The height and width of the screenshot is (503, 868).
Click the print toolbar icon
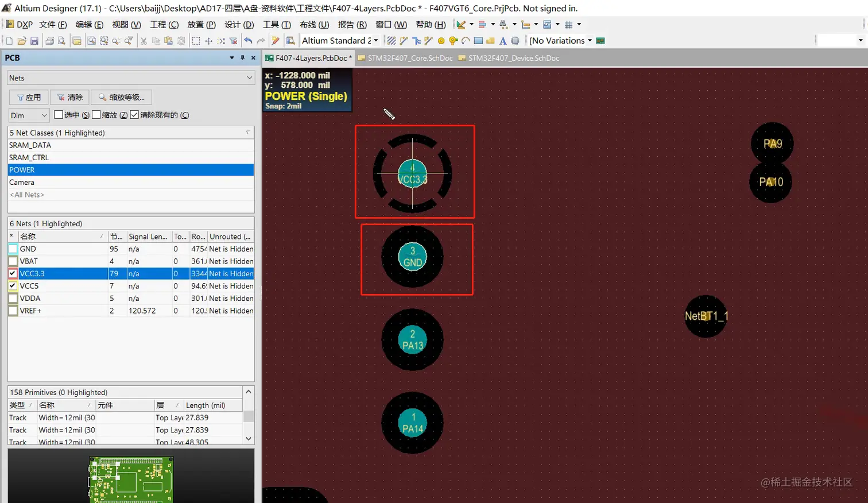(x=49, y=41)
